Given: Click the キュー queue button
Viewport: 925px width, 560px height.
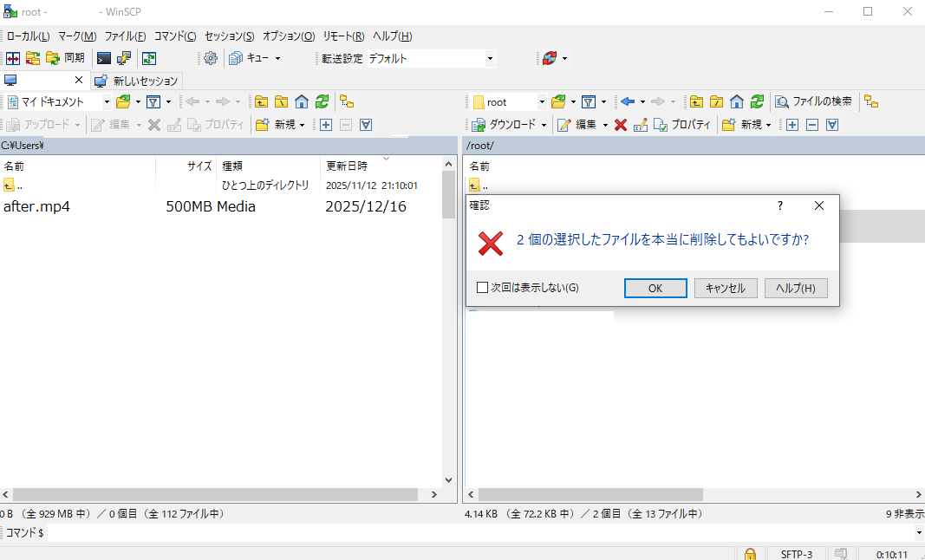Looking at the screenshot, I should tap(249, 58).
